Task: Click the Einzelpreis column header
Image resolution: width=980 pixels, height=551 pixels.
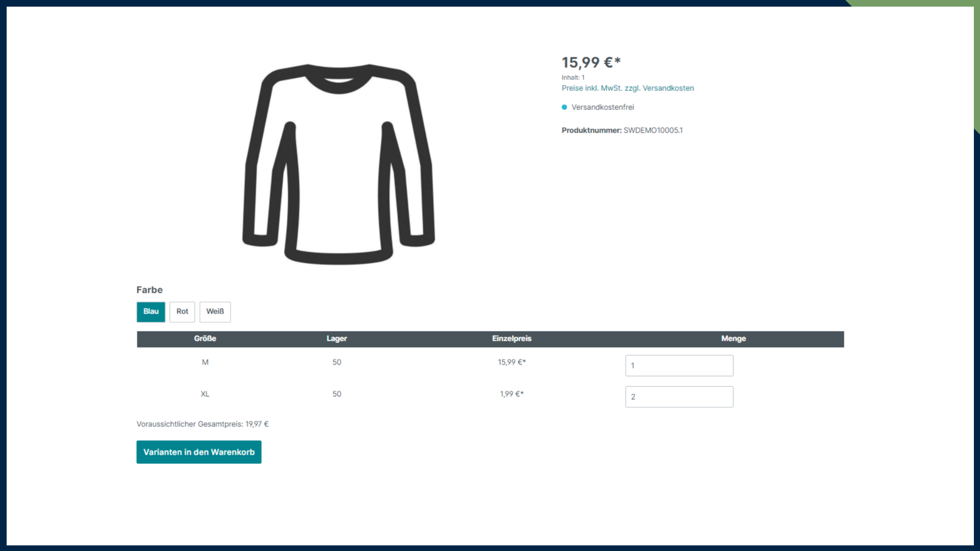Action: pyautogui.click(x=511, y=339)
